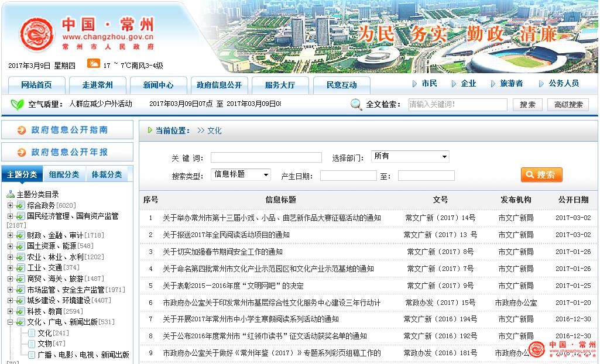Open the 选择部门 dropdown showing 所有
600x364 pixels.
[x=410, y=156]
